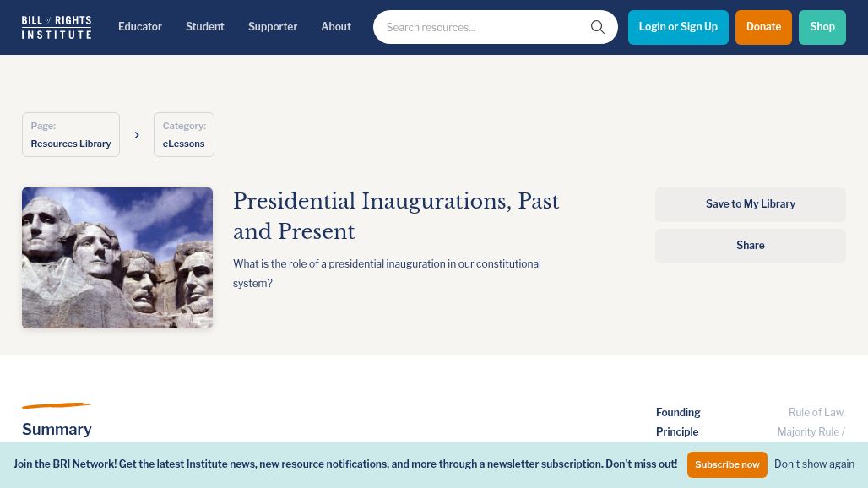
Task: Open the Shop page
Action: (x=822, y=27)
